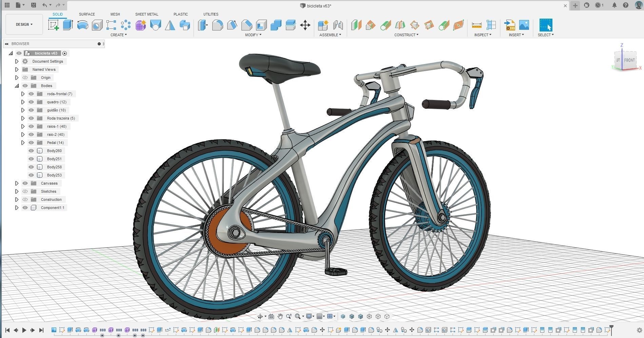This screenshot has height=338, width=644.
Task: Select the Revolve tool
Action: pos(82,25)
